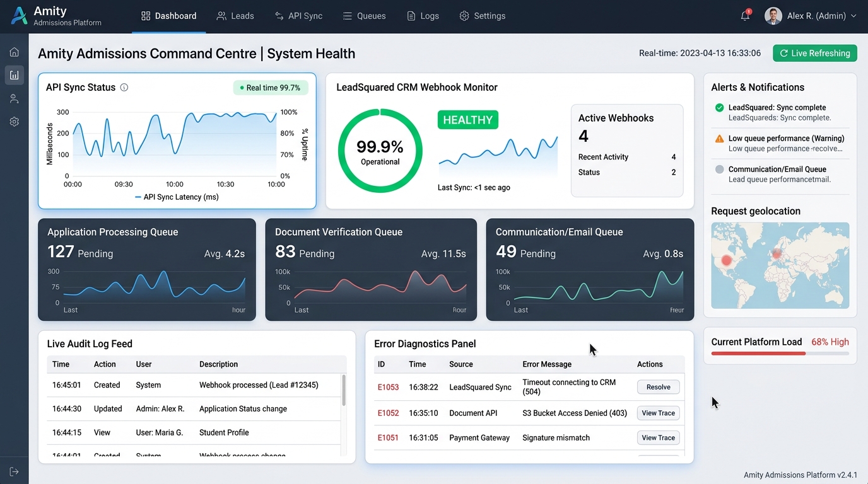868x484 pixels.
Task: Click the orange warning triangle alert icon
Action: 719,139
